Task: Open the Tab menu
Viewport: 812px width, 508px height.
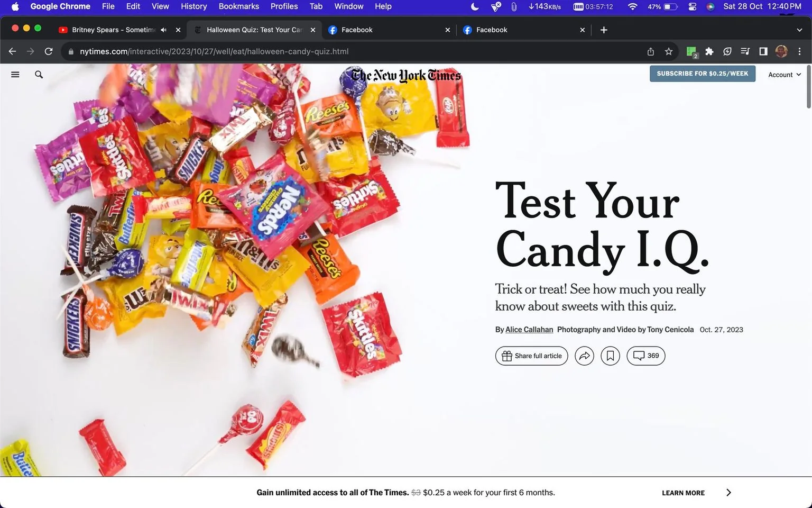Action: click(x=316, y=6)
